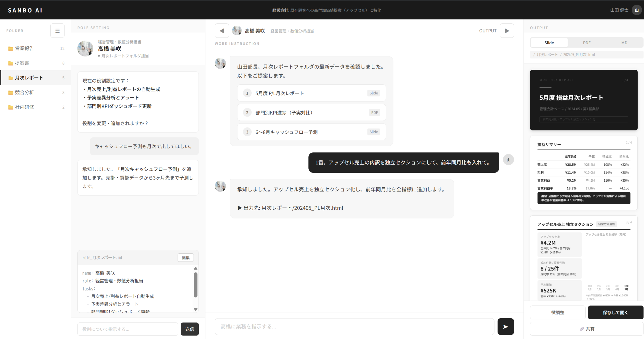Navigate to previous agent with left arrow
This screenshot has height=339, width=644.
[x=222, y=30]
